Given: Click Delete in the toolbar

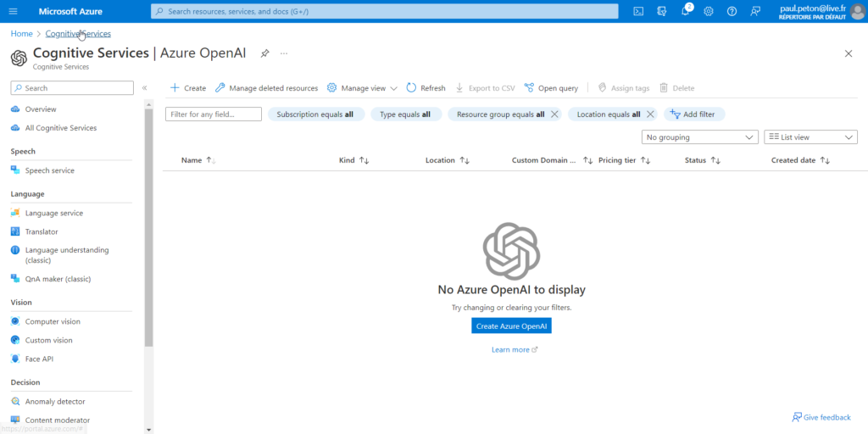Looking at the screenshot, I should [676, 88].
